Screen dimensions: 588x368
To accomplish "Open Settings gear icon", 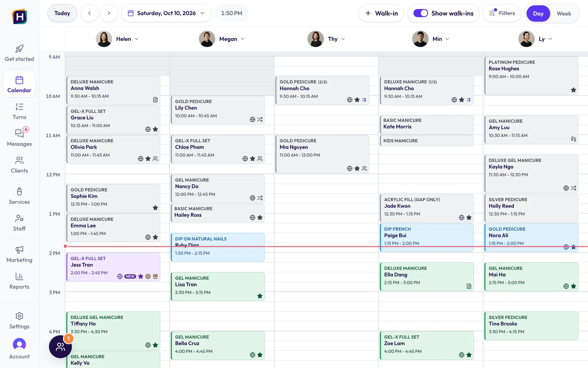I will point(19,316).
